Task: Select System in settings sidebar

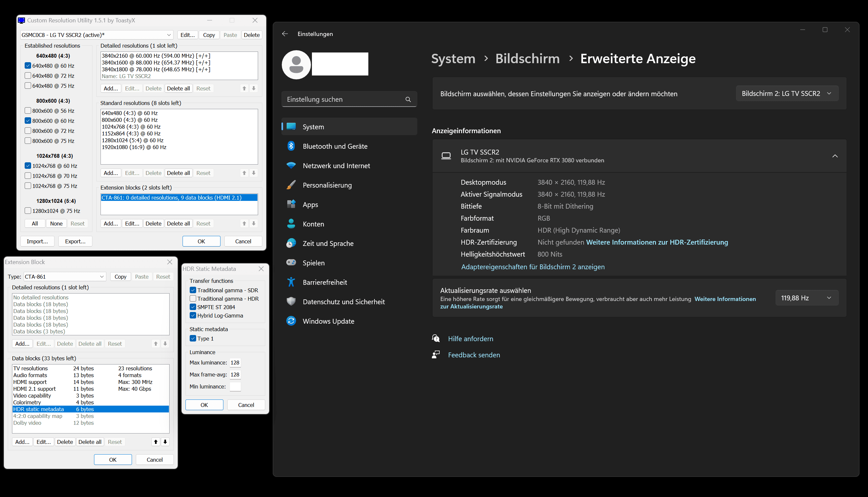Action: tap(349, 127)
